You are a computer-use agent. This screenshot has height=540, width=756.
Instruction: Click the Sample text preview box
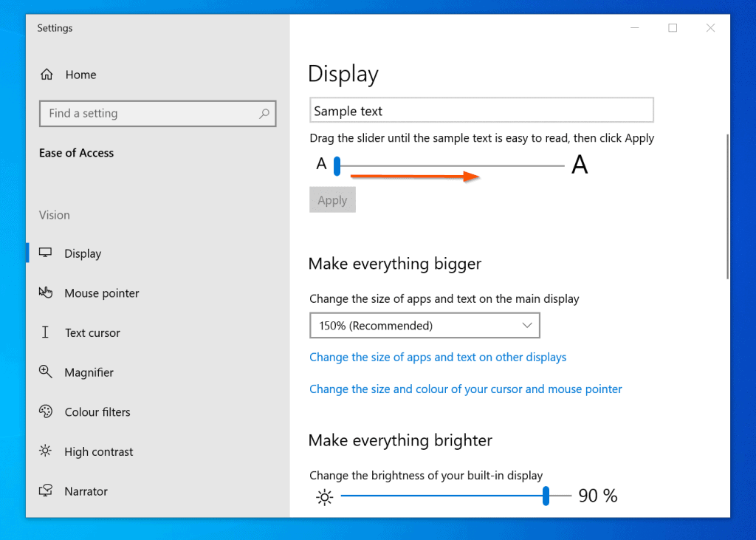481,110
